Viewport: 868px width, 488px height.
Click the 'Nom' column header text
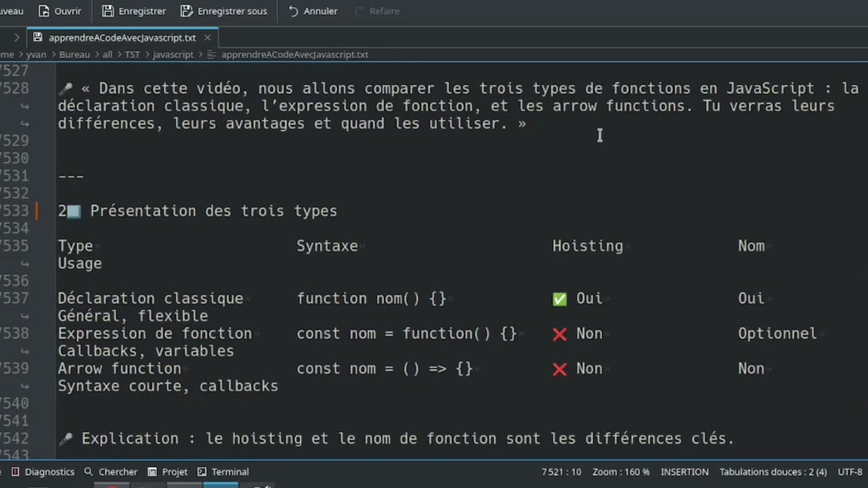(751, 246)
